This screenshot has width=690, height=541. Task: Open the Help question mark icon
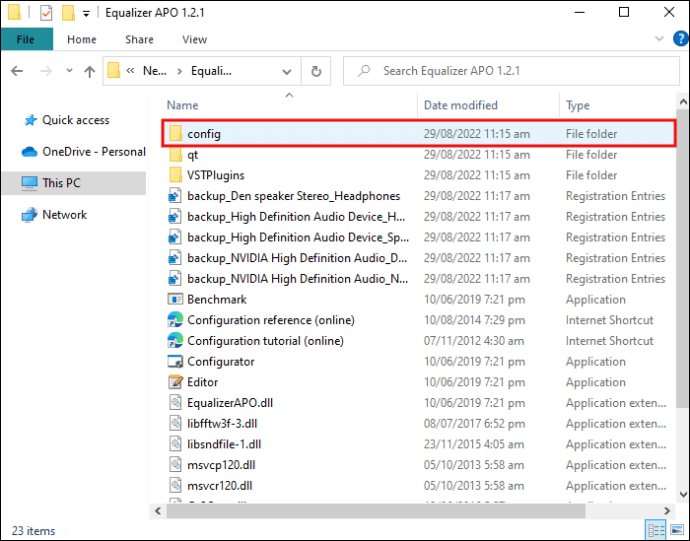click(x=680, y=39)
